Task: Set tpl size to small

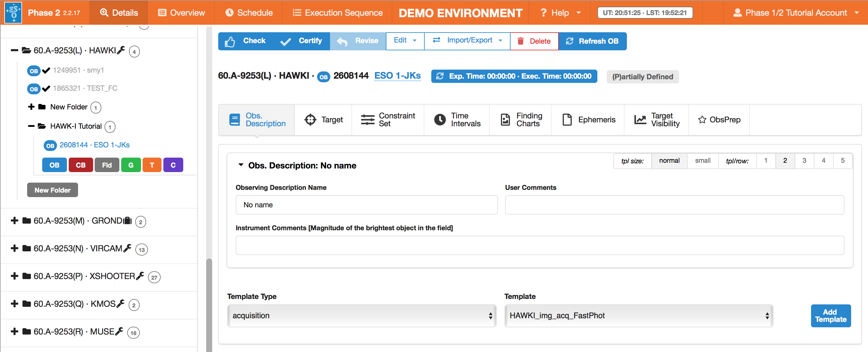Action: click(x=702, y=161)
